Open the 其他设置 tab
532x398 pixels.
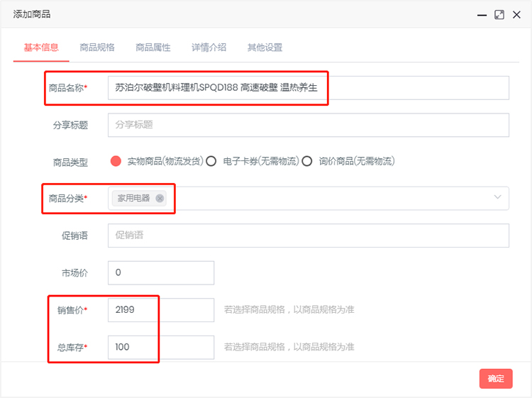[265, 47]
